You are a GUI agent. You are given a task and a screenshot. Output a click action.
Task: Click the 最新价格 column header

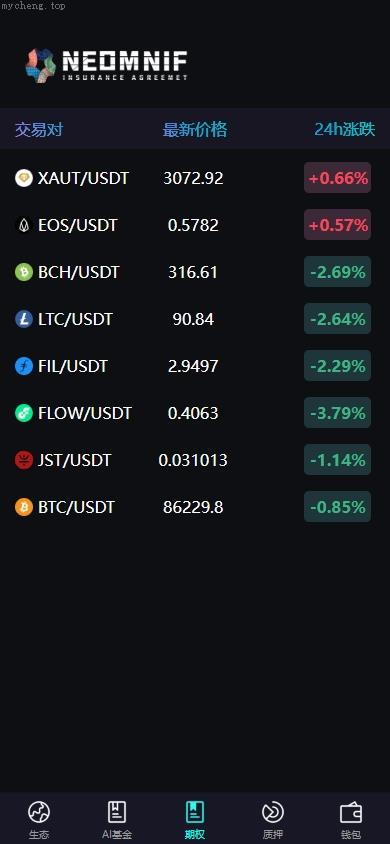195,129
